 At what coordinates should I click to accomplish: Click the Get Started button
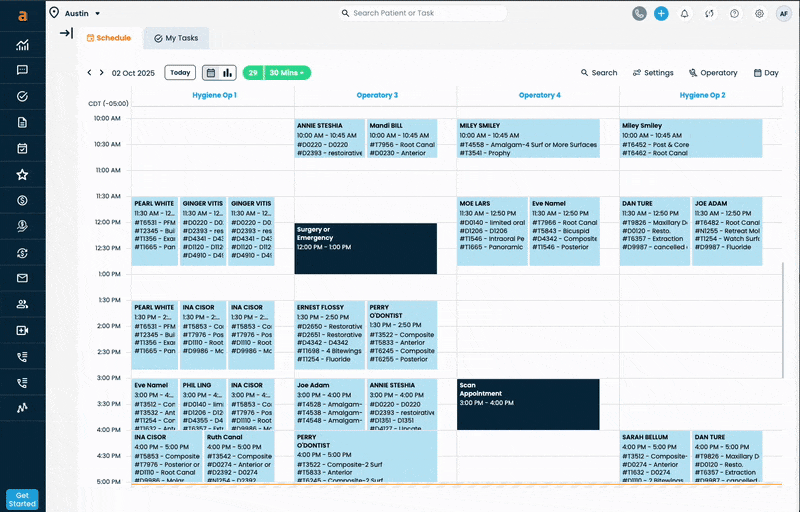click(x=22, y=499)
